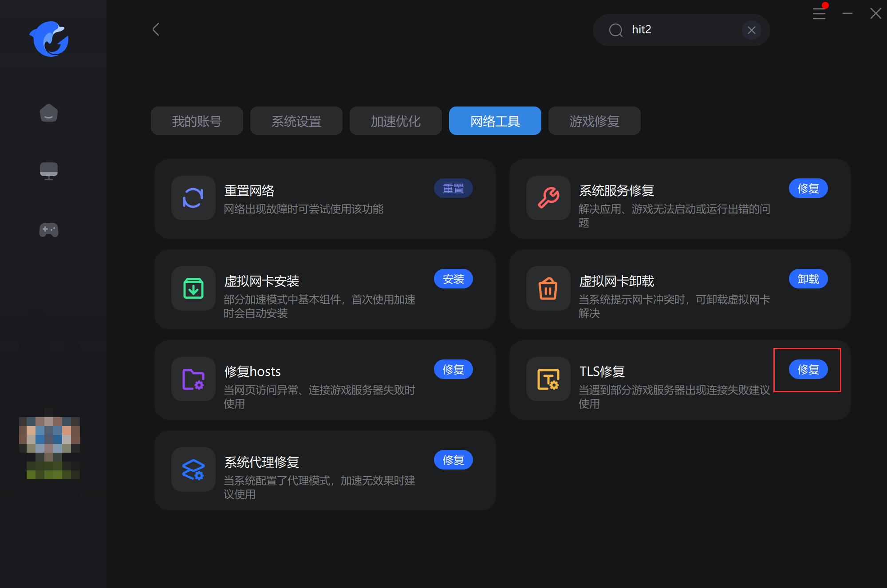This screenshot has width=887, height=588.
Task: Click the red wrench icon on 系统服务修复 card
Action: [548, 198]
